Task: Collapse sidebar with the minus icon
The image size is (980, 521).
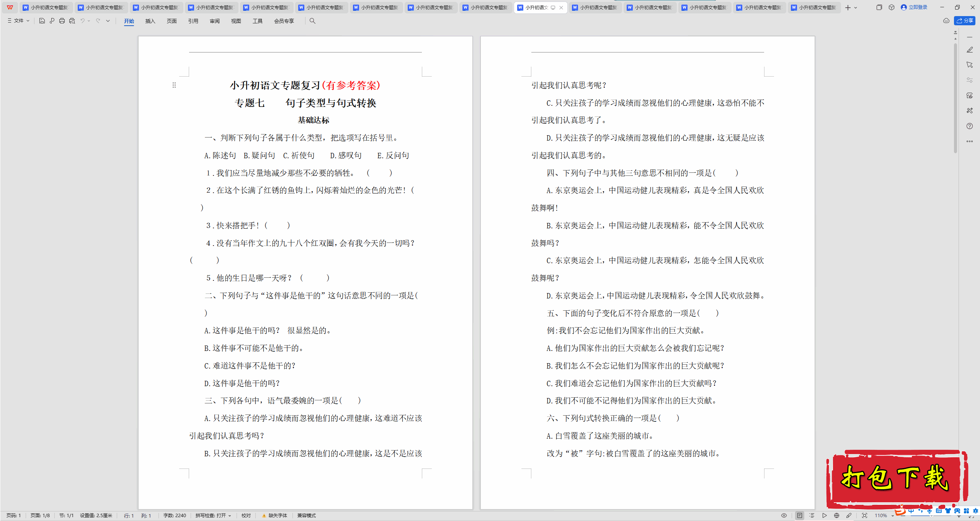Action: (x=970, y=37)
